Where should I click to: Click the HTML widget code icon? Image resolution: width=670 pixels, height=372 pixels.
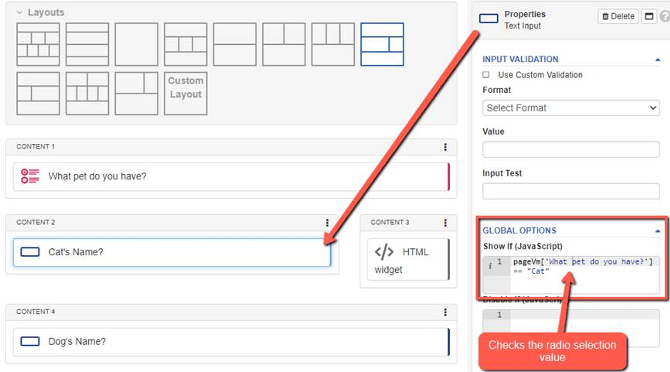[384, 252]
